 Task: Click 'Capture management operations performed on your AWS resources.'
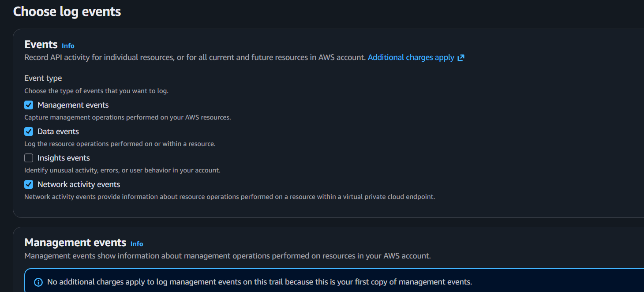coord(128,117)
